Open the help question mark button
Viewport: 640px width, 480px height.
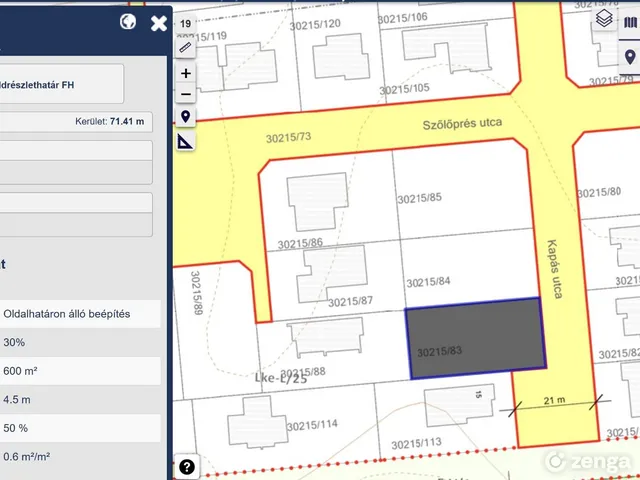[x=187, y=466]
